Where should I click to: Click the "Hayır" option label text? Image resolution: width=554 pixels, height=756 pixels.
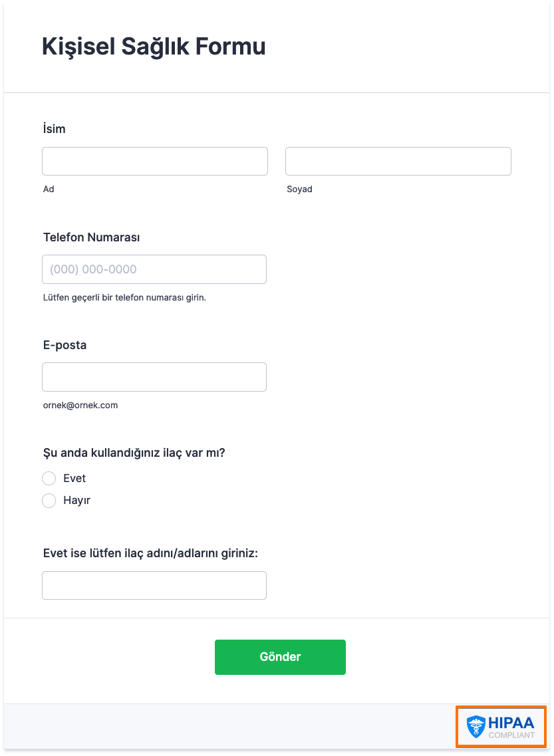point(76,501)
